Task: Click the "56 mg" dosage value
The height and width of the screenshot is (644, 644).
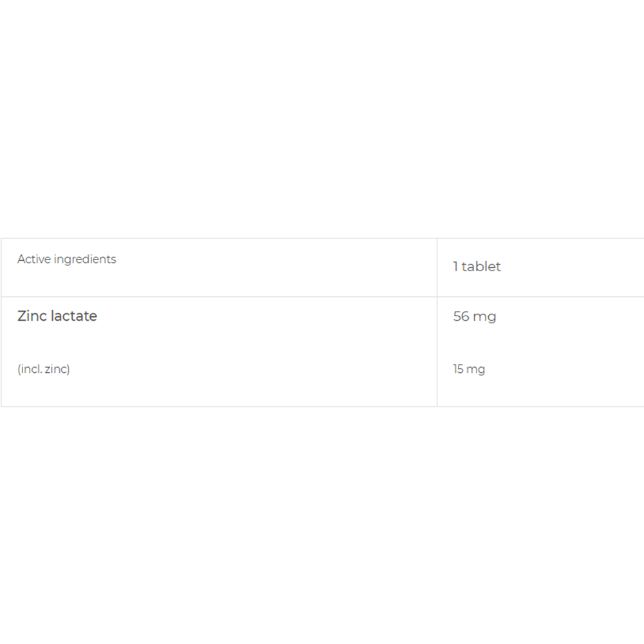Action: [x=475, y=317]
